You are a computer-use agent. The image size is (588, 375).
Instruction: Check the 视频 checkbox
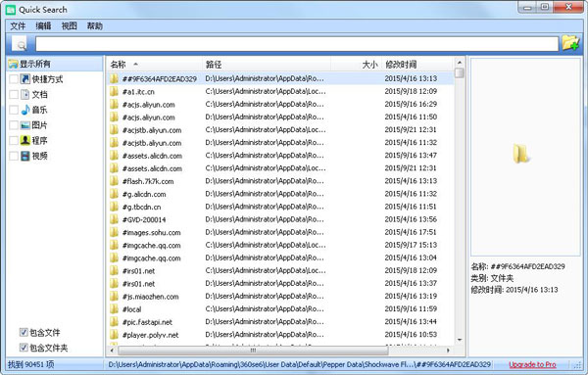point(14,156)
